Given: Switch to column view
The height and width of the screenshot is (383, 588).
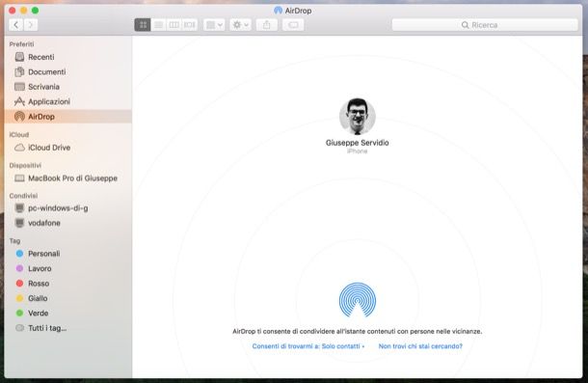Looking at the screenshot, I should pyautogui.click(x=174, y=25).
